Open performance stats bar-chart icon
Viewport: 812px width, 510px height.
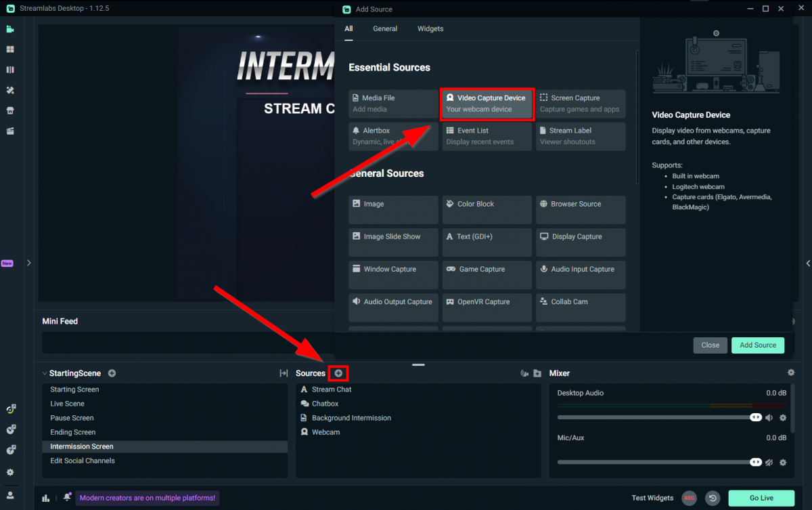pos(46,498)
